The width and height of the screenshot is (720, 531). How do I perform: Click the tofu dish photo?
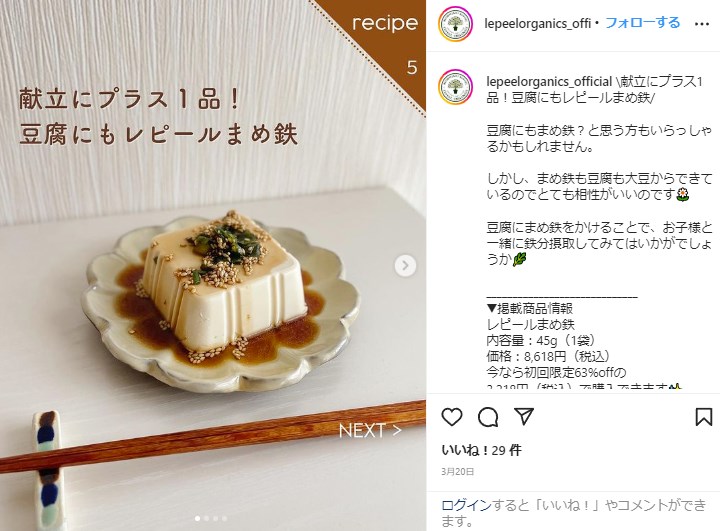(213, 266)
